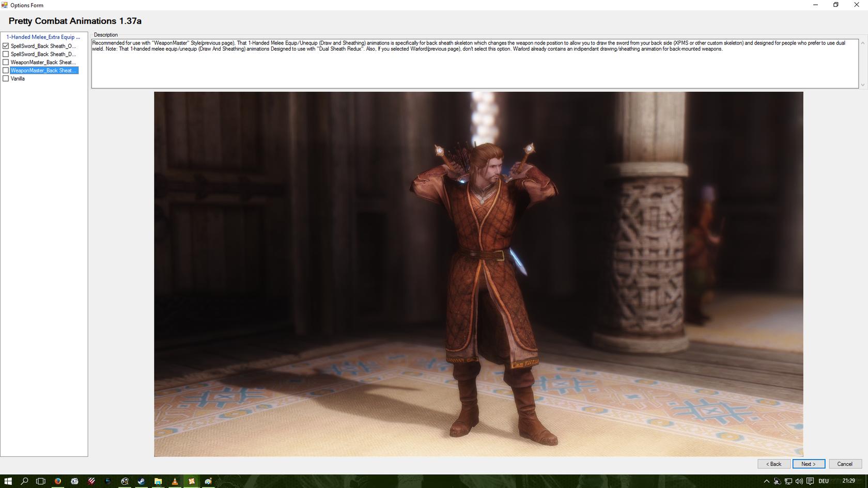Show hidden system tray icons
The height and width of the screenshot is (488, 868).
coord(767,481)
